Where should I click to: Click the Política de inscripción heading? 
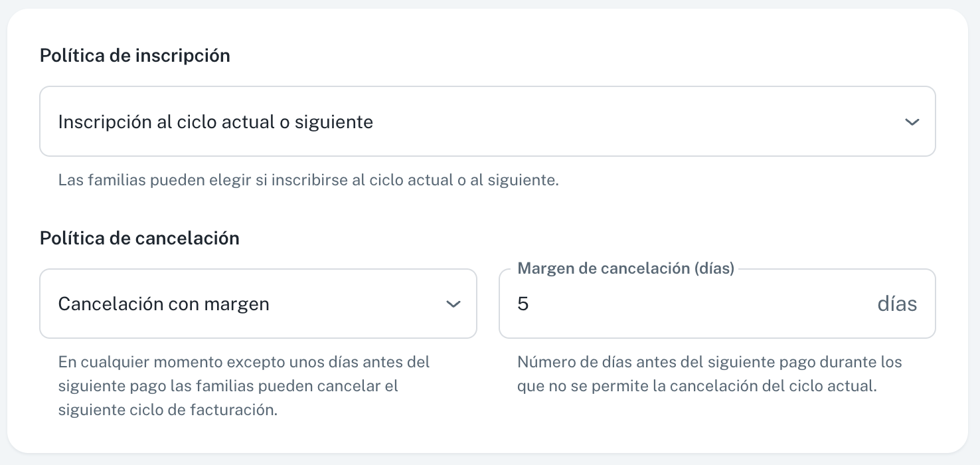[x=135, y=56]
